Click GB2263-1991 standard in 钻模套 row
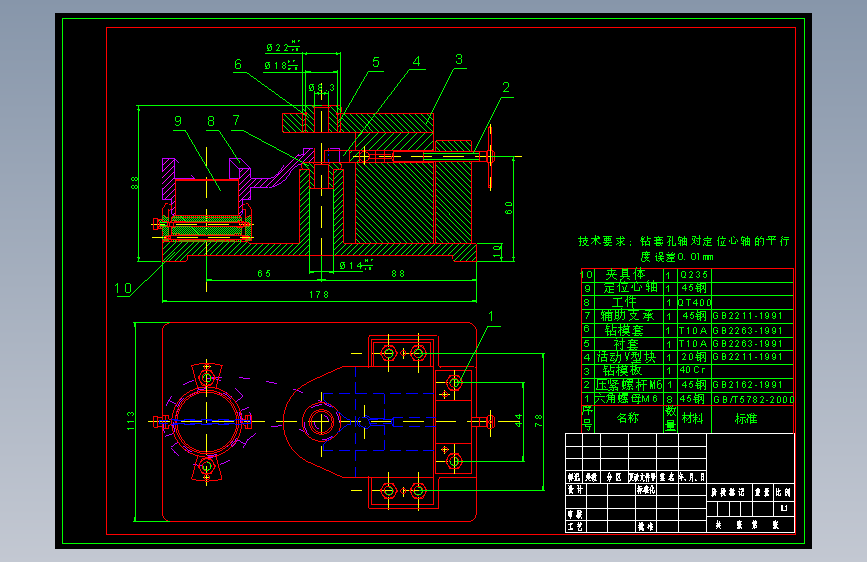 (748, 331)
